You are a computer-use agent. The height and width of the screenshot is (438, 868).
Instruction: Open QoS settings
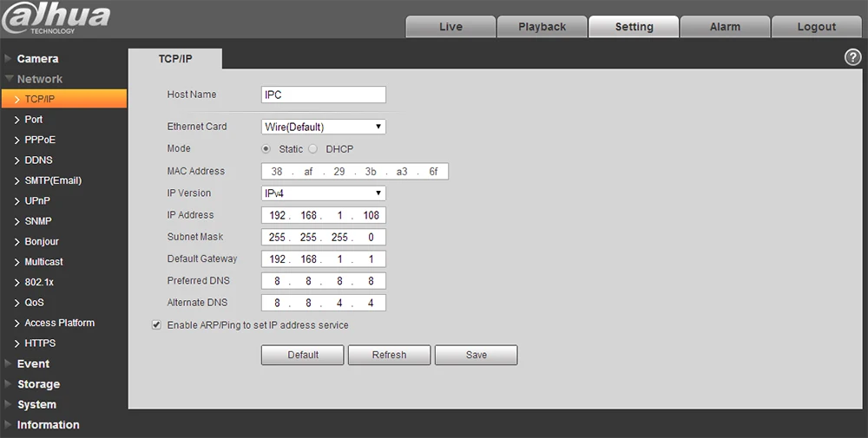point(34,303)
